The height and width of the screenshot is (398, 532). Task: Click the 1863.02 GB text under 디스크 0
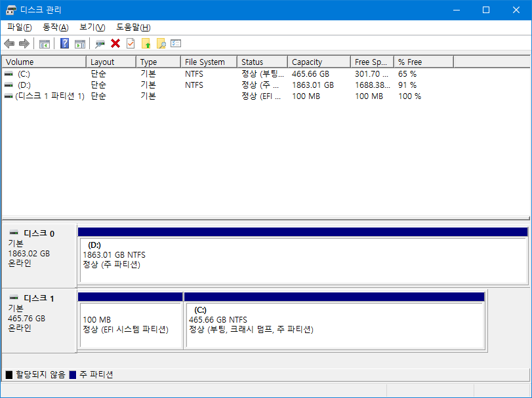29,254
